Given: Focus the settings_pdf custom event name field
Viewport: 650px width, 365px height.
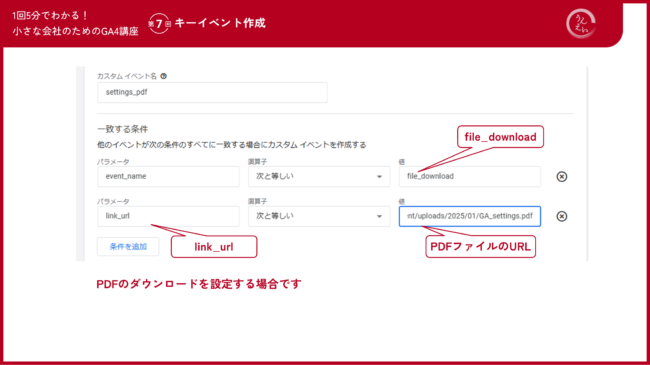Looking at the screenshot, I should [212, 92].
